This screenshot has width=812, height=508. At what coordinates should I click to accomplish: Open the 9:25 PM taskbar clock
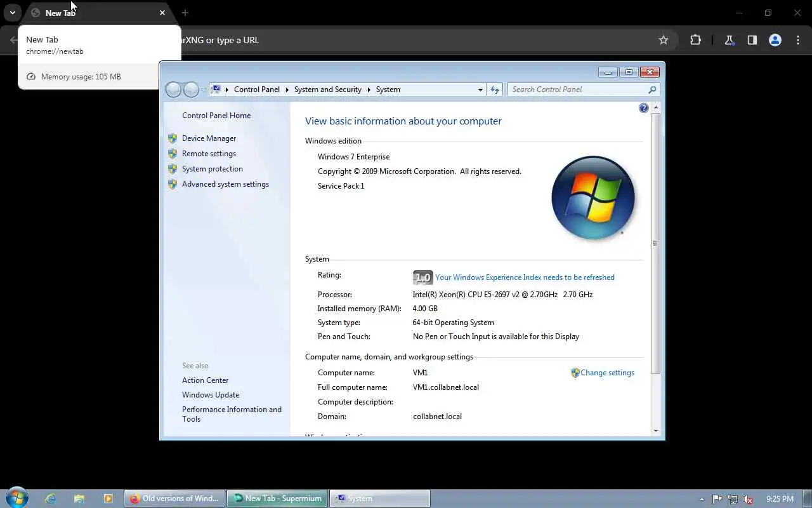780,499
